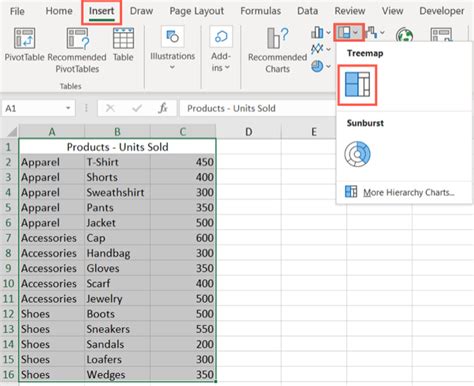Expand the waterfall chart dropdown arrow
This screenshot has height=386, width=474.
tap(382, 33)
